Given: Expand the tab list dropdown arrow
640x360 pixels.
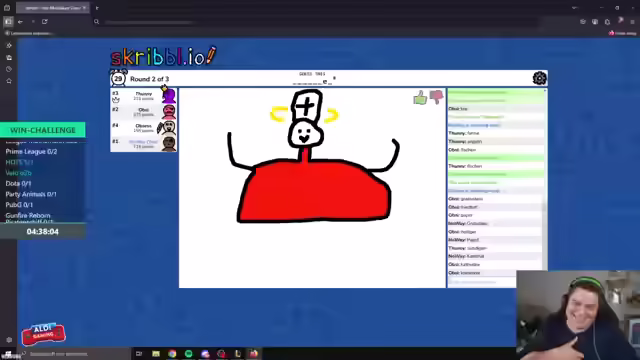Looking at the screenshot, I should [575, 8].
